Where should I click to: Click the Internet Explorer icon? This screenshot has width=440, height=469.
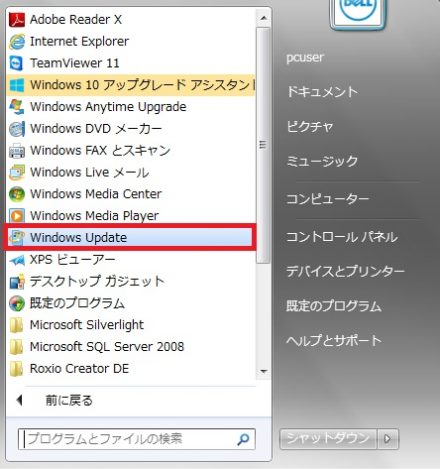coord(17,42)
